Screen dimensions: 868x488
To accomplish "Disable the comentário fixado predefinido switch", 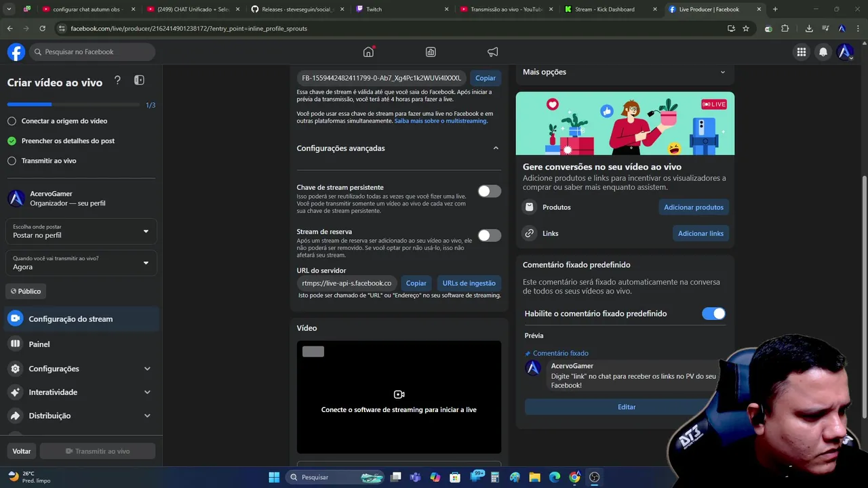I will 713,313.
